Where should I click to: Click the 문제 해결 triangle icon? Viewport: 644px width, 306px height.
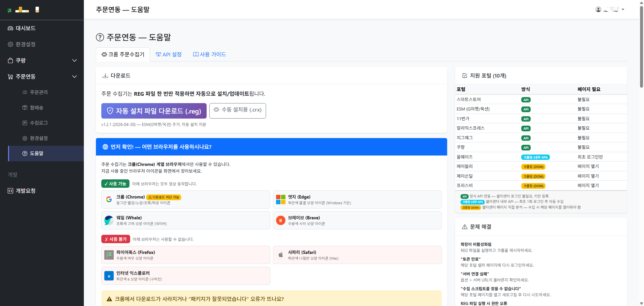click(465, 227)
